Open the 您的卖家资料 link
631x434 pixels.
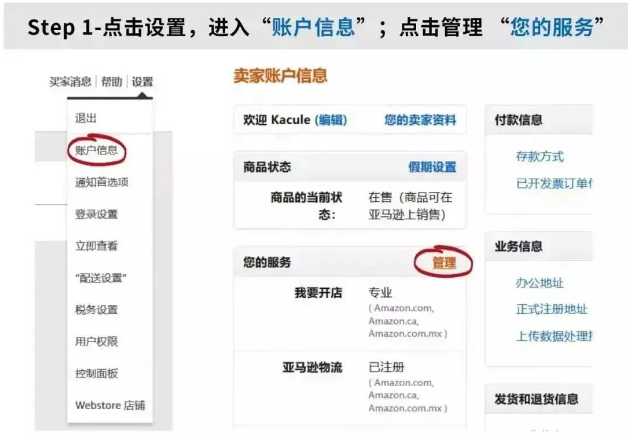420,120
